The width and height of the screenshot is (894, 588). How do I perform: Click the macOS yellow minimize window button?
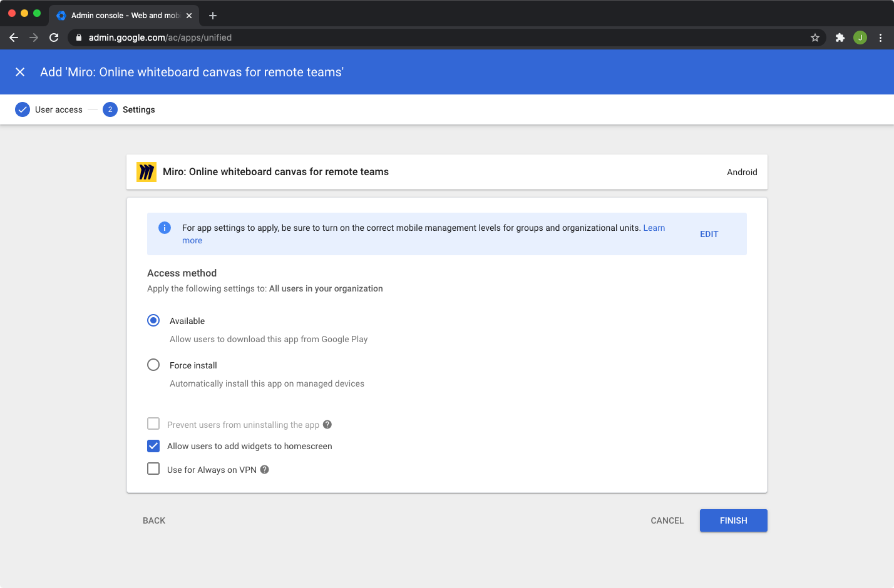pos(24,13)
